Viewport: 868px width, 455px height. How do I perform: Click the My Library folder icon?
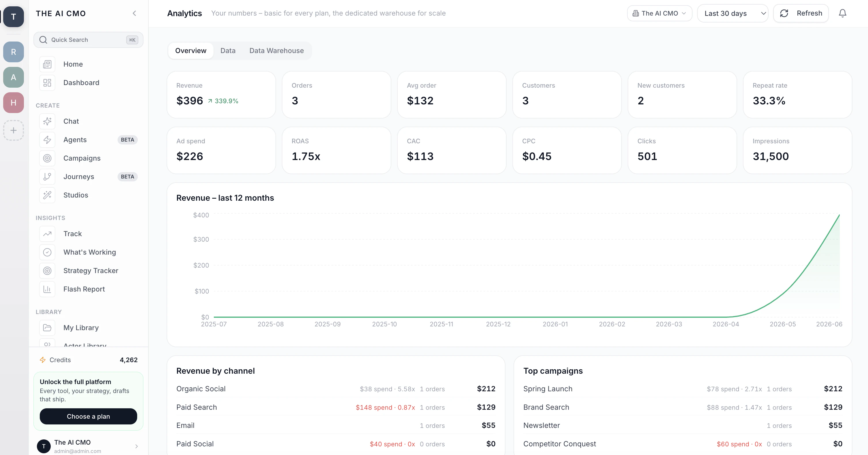coord(47,328)
